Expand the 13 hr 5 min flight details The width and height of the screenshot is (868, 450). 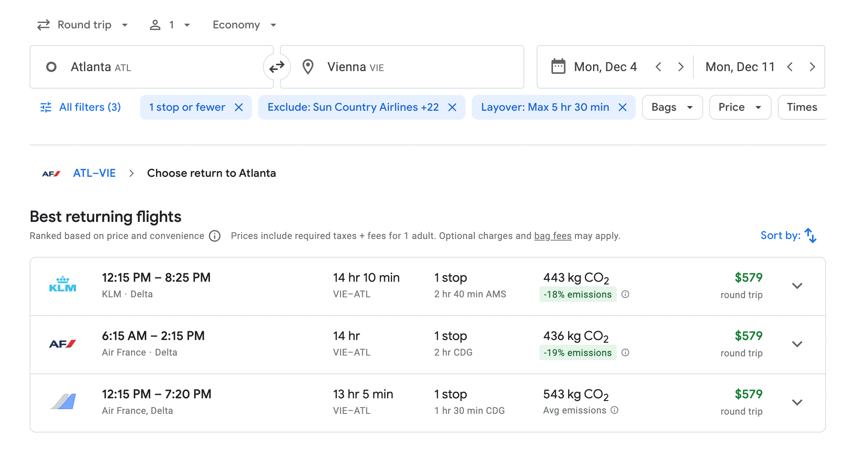797,403
